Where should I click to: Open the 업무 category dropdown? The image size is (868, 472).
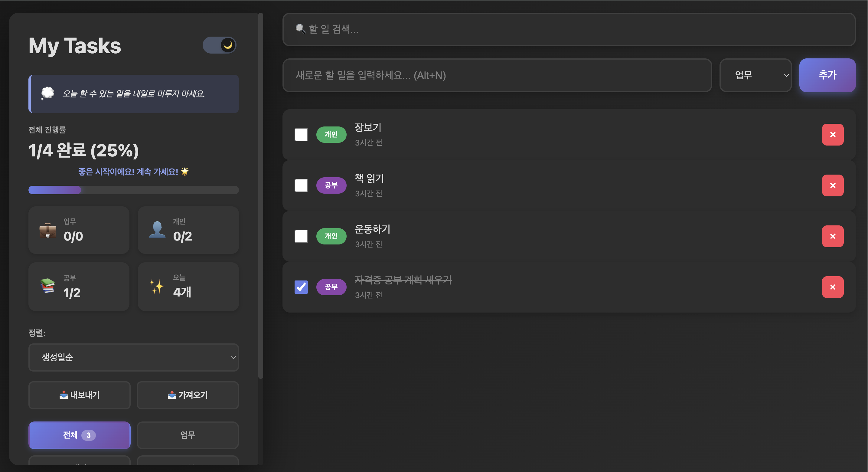(x=755, y=75)
